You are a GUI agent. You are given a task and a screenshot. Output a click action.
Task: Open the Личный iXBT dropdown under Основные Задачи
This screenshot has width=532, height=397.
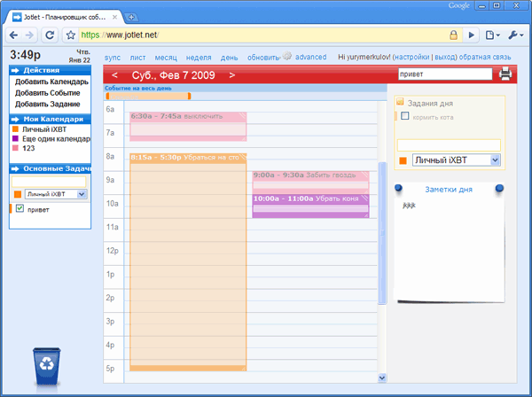[x=56, y=194]
